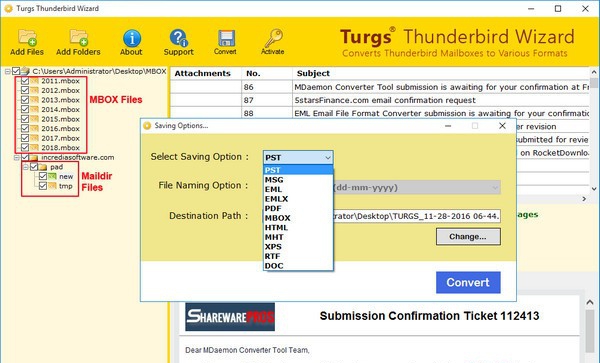Sort by the No. column header
600x363 pixels.
[267, 73]
